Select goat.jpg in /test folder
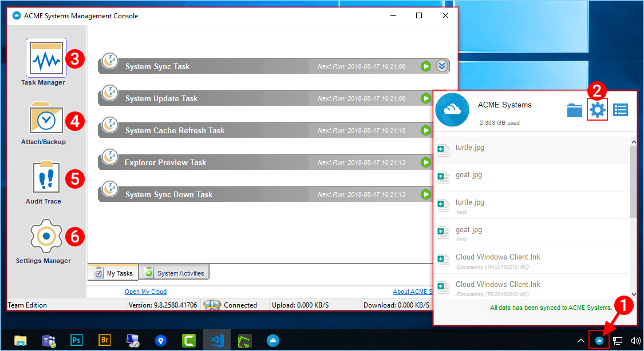Viewport: 644px width, 351px height. 531,233
